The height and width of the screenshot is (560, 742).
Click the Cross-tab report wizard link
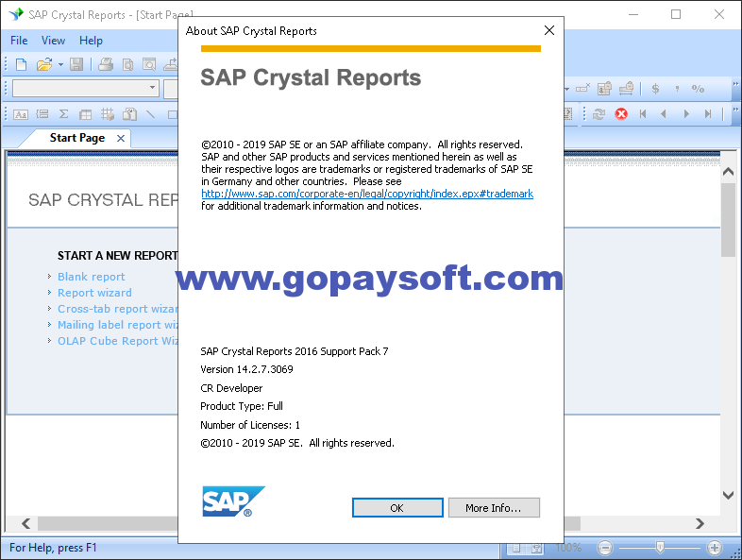click(x=117, y=309)
